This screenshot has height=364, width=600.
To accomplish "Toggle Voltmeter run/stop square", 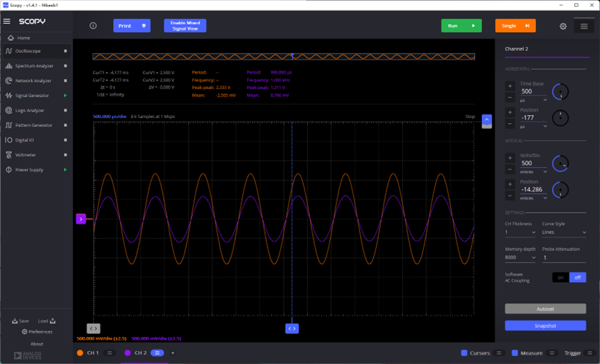I will pyautogui.click(x=65, y=155).
